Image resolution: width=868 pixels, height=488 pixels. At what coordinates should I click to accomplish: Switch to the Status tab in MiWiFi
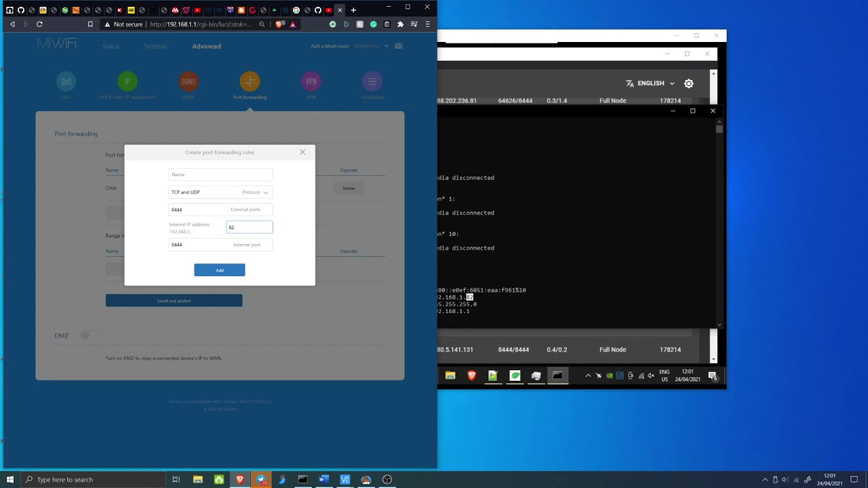[x=111, y=46]
